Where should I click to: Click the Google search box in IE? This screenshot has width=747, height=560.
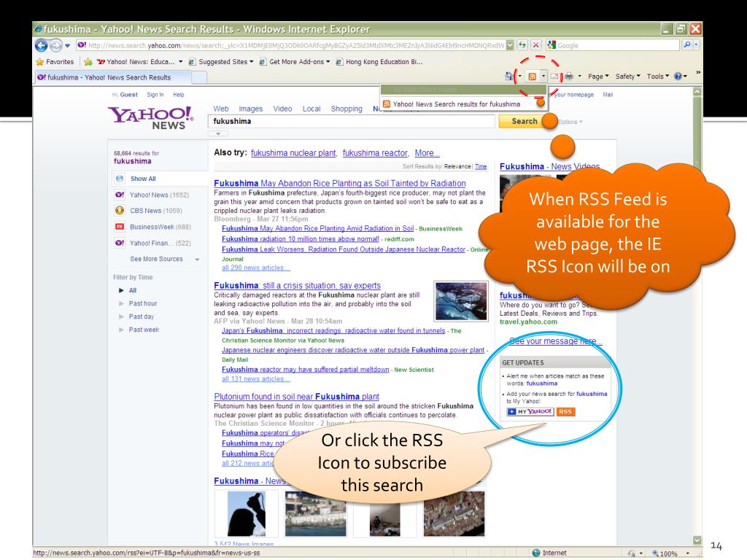[x=612, y=45]
